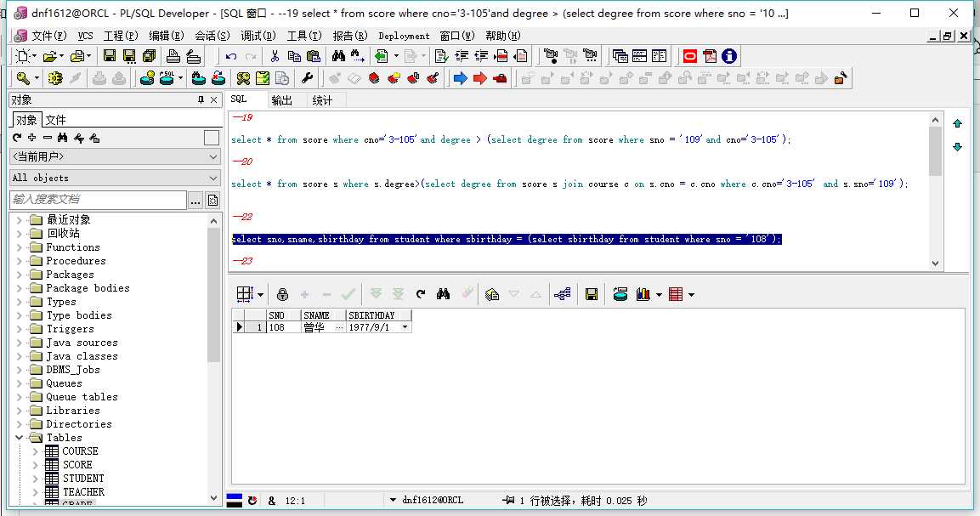Viewport: 980px width, 516px height.
Task: Click the refresh arrow in result grid toolbar
Action: pyautogui.click(x=421, y=294)
